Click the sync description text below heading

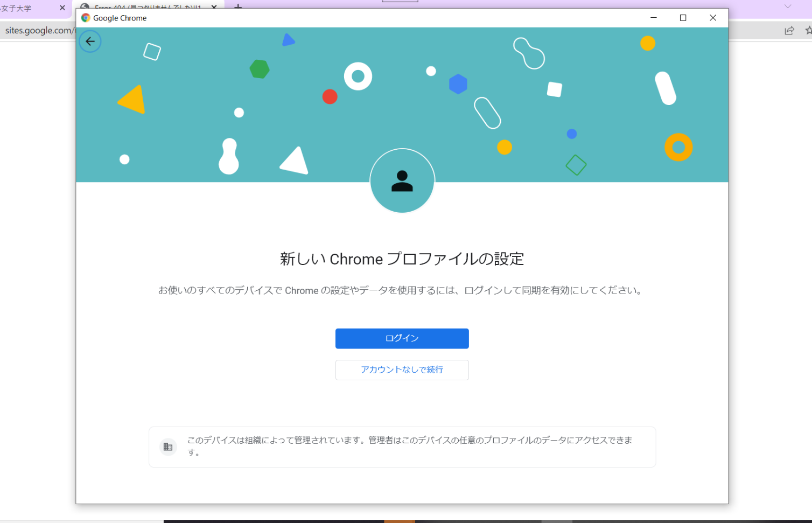[401, 290]
